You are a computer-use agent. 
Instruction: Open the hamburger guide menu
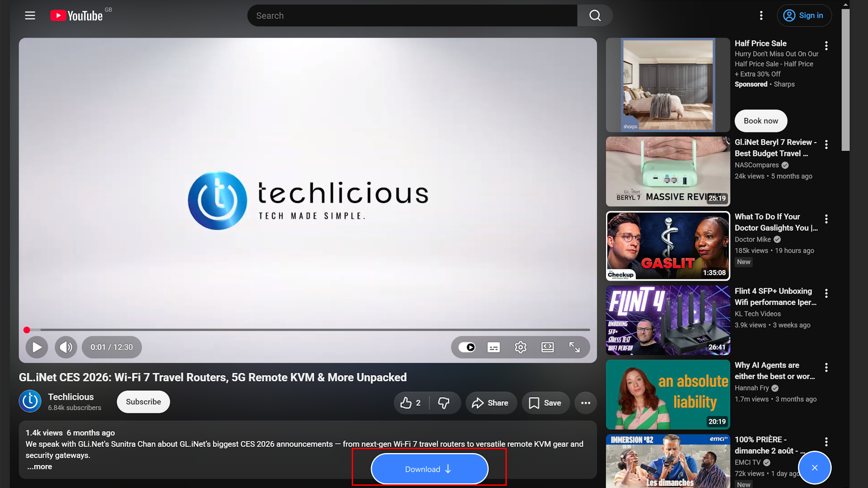30,15
